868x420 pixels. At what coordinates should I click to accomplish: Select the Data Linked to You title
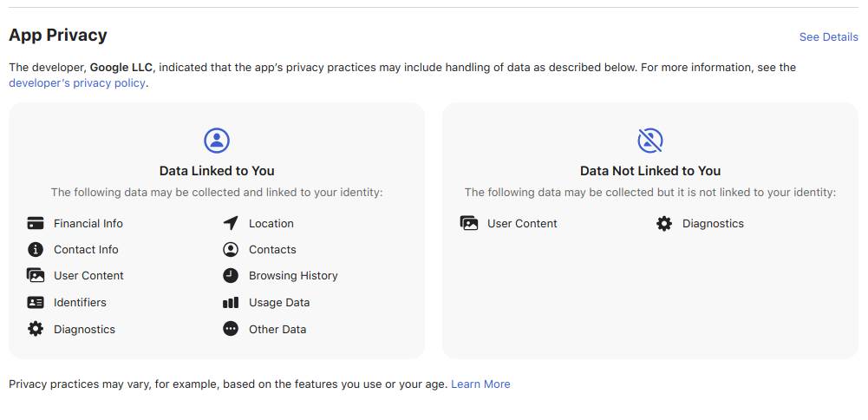[217, 171]
